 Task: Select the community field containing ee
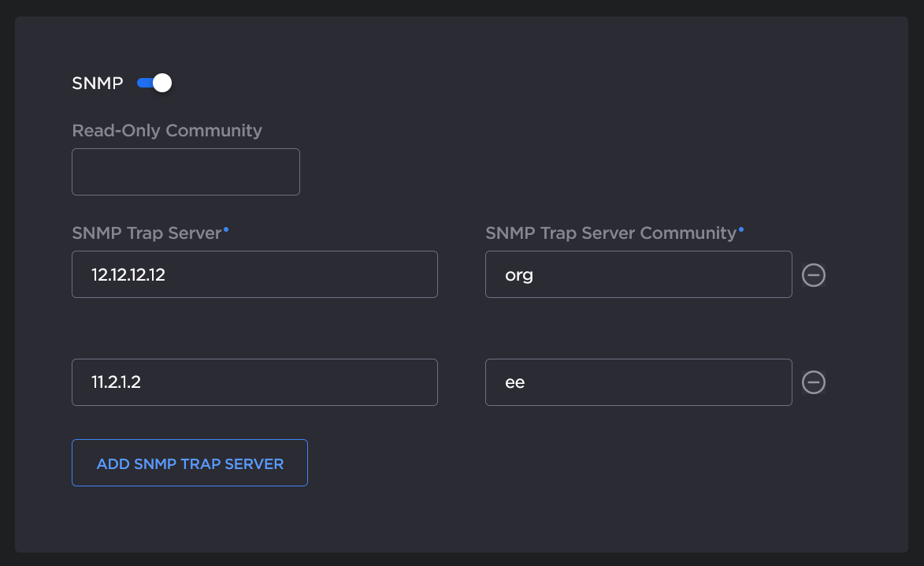(x=638, y=382)
